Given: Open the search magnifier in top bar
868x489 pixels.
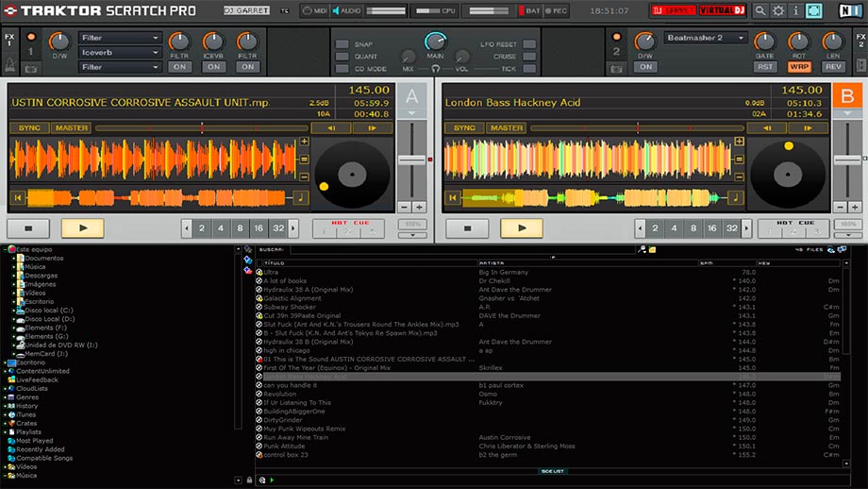Looking at the screenshot, I should 760,10.
